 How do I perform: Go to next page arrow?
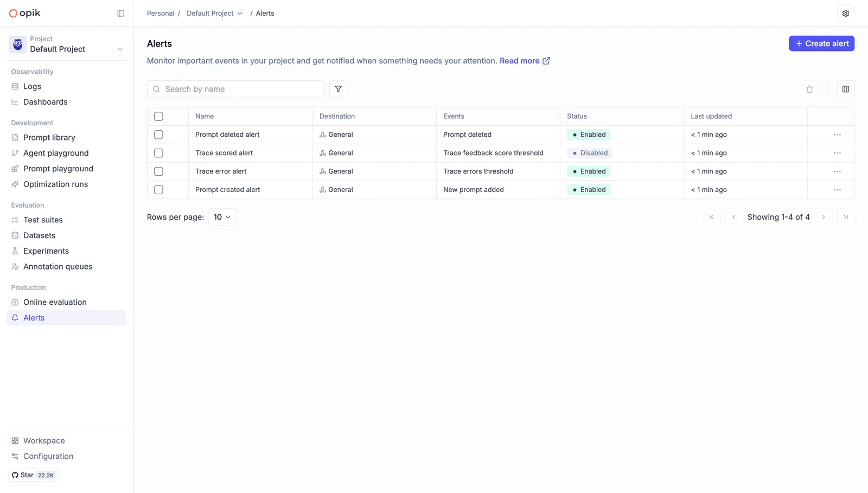[x=823, y=217]
